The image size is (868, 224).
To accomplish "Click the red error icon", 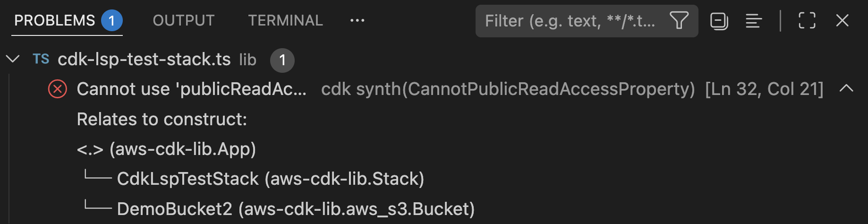I will pos(58,89).
